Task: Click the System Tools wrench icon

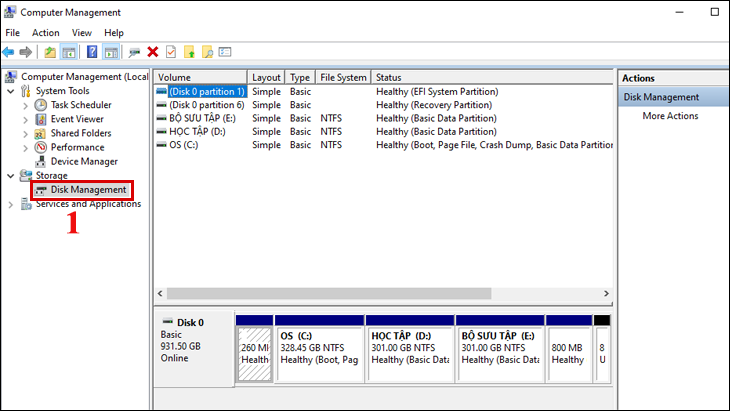Action: click(26, 91)
